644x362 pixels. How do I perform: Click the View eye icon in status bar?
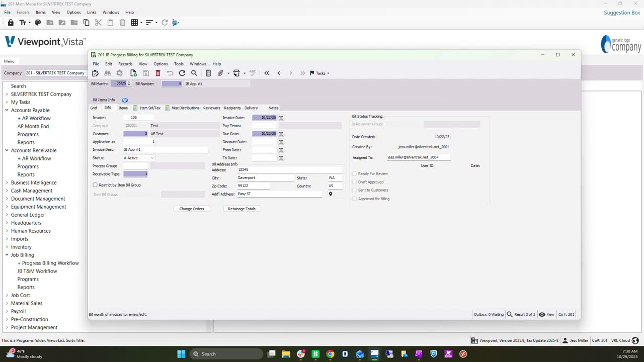542,314
